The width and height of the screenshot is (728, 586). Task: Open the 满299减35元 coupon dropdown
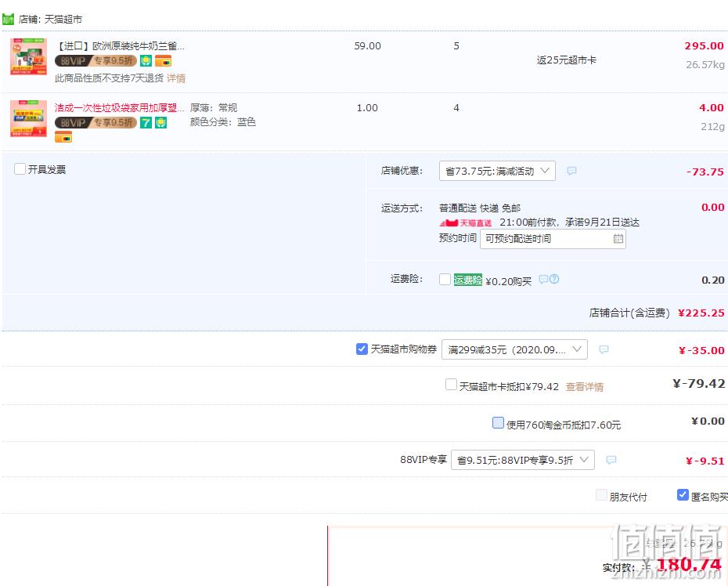pos(514,349)
